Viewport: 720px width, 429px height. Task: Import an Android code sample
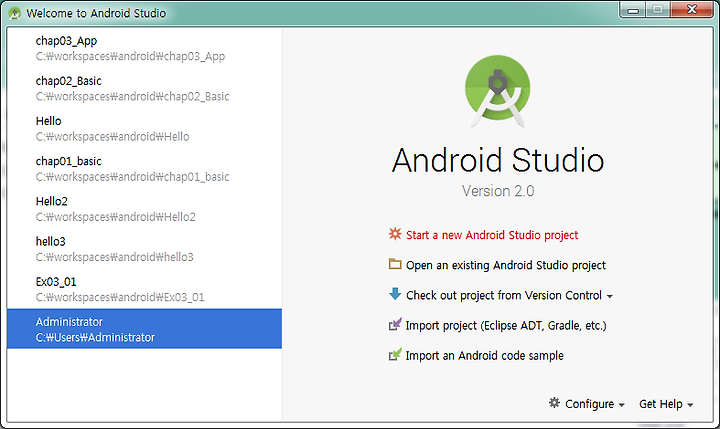tap(484, 356)
